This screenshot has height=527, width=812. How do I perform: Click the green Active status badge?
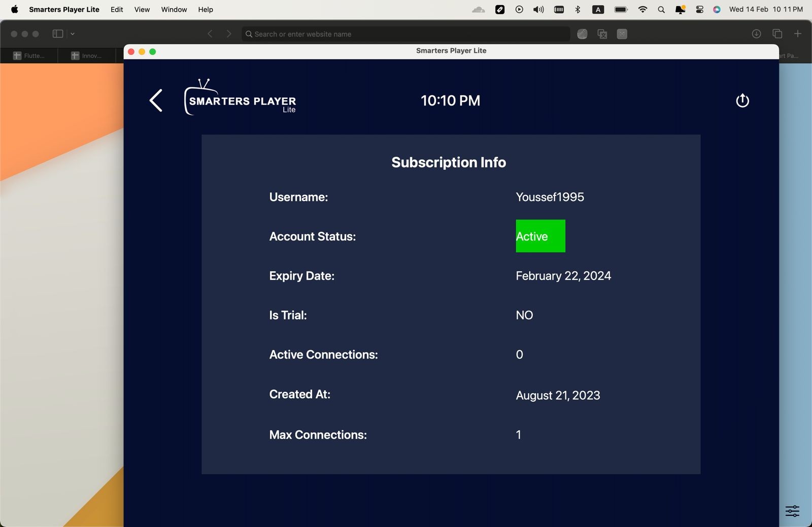tap(540, 236)
